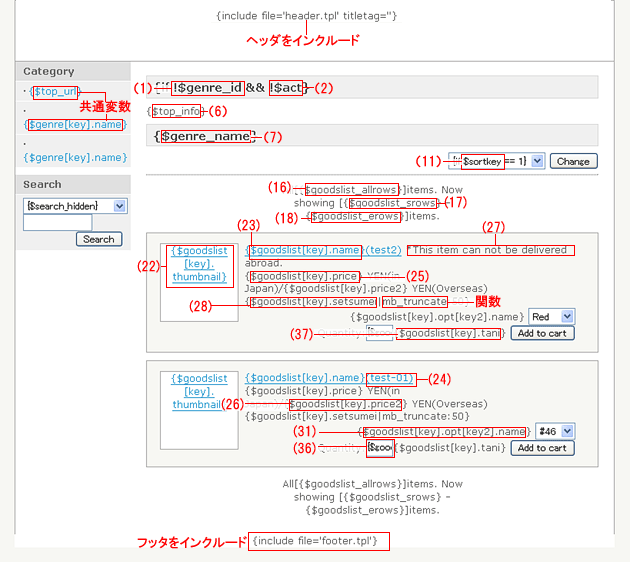
Task: Expand the $search_hidden dropdown in Search
Action: point(74,205)
